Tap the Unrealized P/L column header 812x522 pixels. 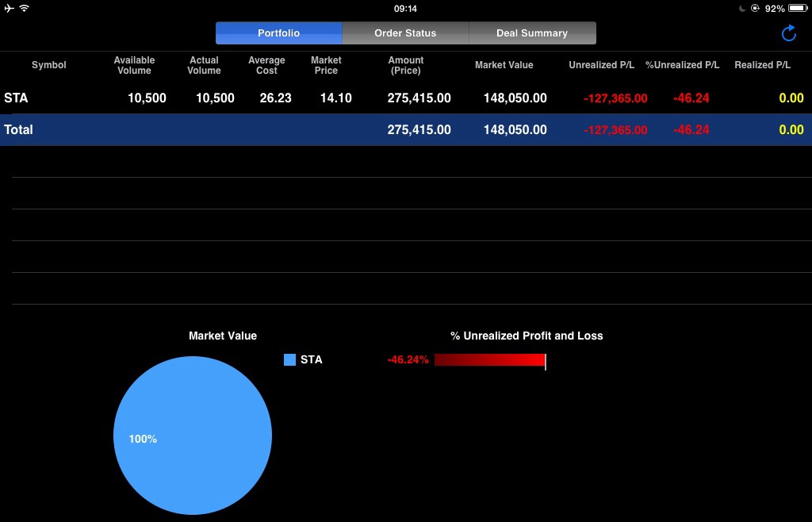point(601,65)
